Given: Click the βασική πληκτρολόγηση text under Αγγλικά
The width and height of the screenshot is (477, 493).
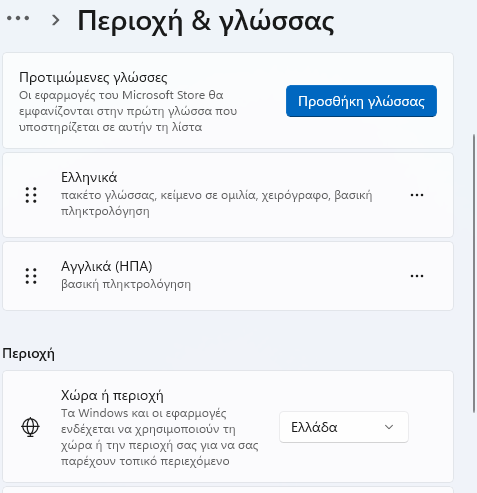Looking at the screenshot, I should tap(126, 285).
